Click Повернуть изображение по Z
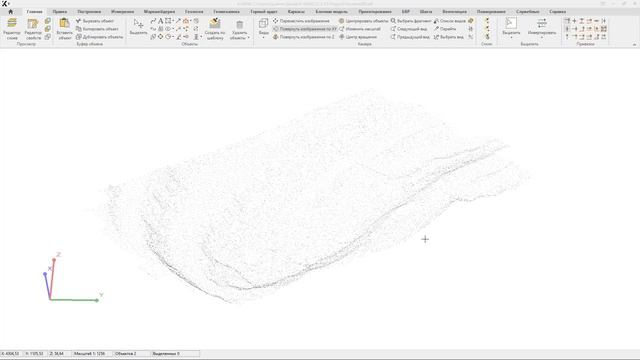Viewport: 640px width, 360px height. pos(304,37)
